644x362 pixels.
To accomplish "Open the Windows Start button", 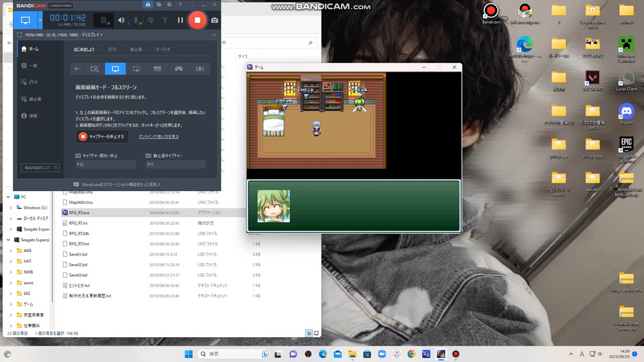I will tap(189, 354).
